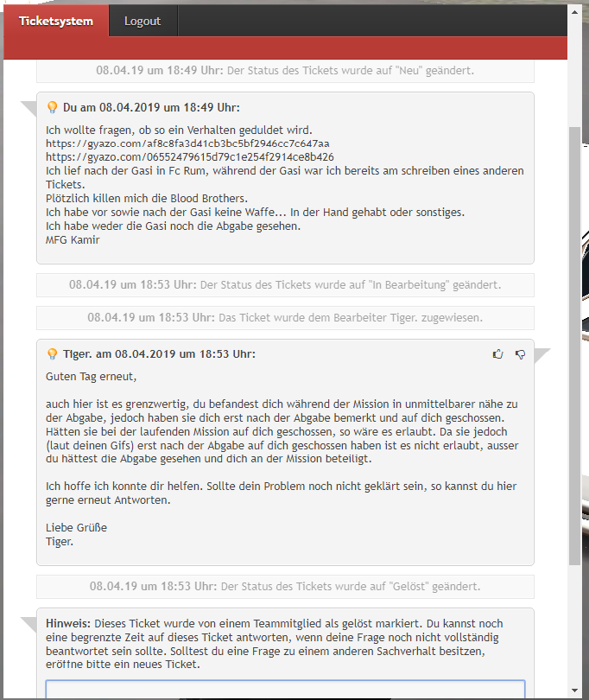589x700 pixels.
Task: Click the scrollbar down arrow
Action: [574, 690]
